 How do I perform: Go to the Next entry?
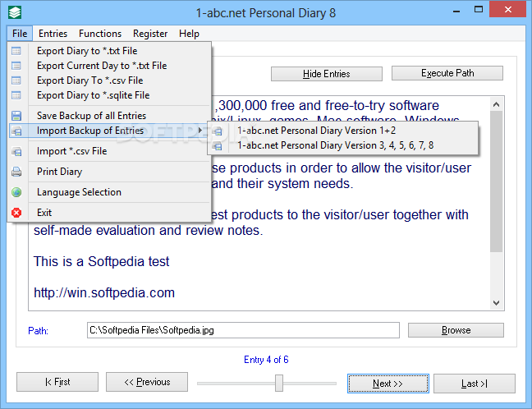[388, 384]
